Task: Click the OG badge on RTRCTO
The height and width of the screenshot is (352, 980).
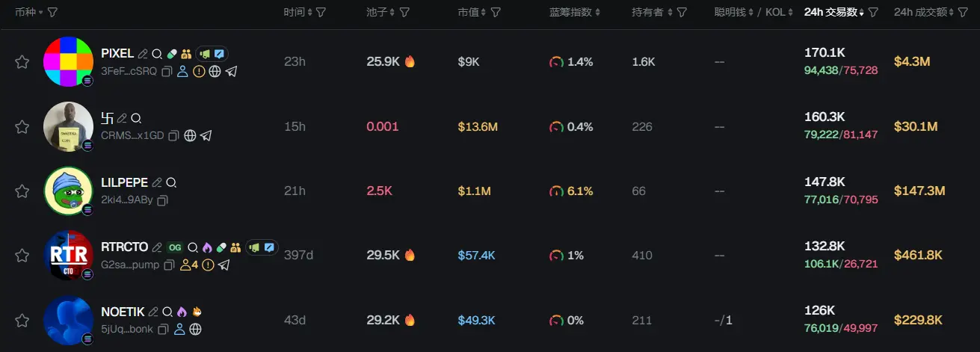Action: click(x=175, y=247)
